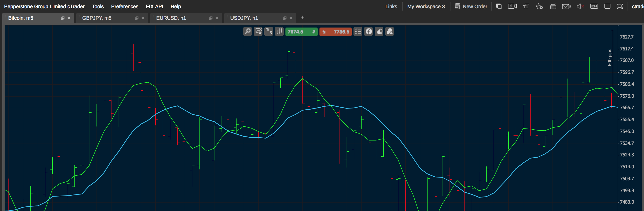The height and width of the screenshot is (211, 644).
Task: Open the Preferences menu
Action: click(x=125, y=6)
